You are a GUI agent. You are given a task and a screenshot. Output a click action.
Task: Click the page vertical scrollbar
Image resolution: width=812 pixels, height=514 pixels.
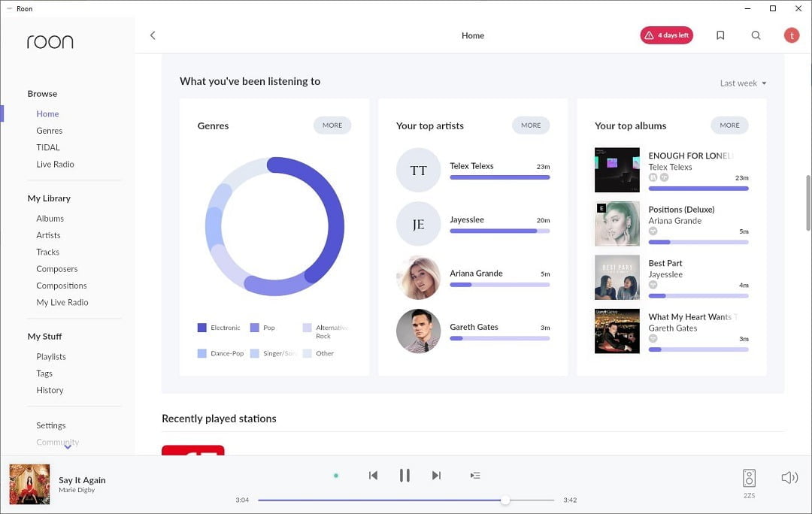807,203
